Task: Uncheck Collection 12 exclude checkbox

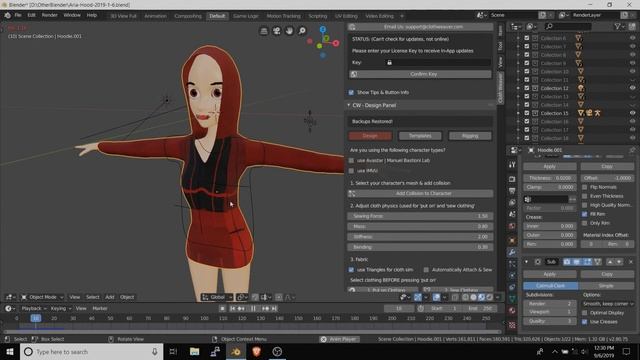Action: point(527,88)
